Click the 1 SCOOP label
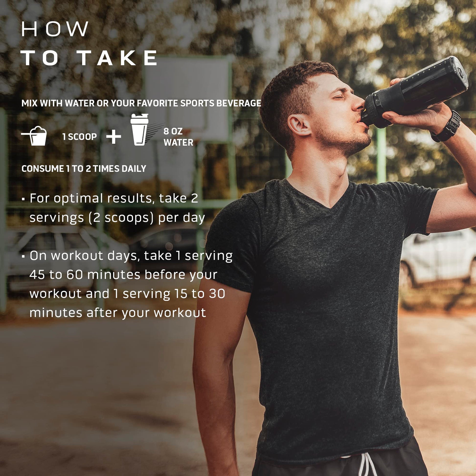Screen dimensions: 476x476 click(79, 137)
